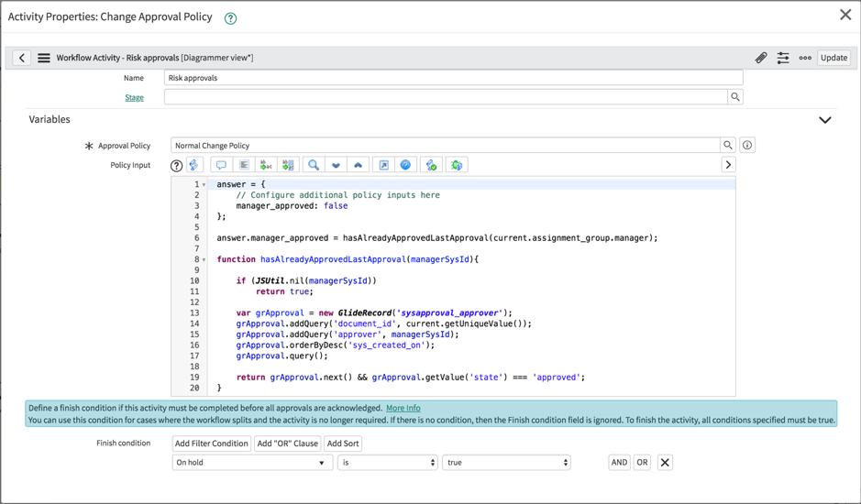The width and height of the screenshot is (861, 504).
Task: Click the Replace toolbar icon
Action: pyautogui.click(x=266, y=165)
